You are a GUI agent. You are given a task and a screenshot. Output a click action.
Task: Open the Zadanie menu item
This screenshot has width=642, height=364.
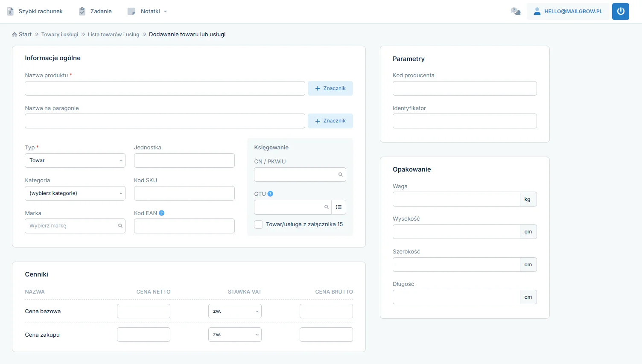(x=96, y=12)
